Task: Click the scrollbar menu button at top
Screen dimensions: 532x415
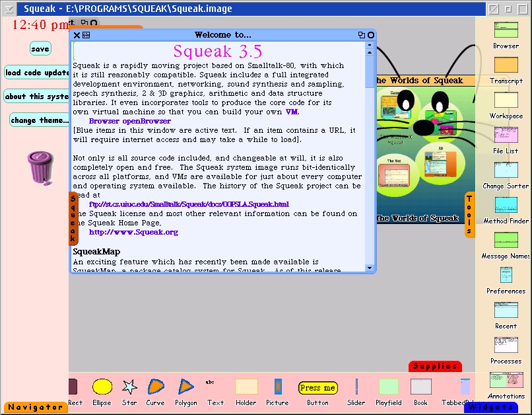Action: click(370, 45)
